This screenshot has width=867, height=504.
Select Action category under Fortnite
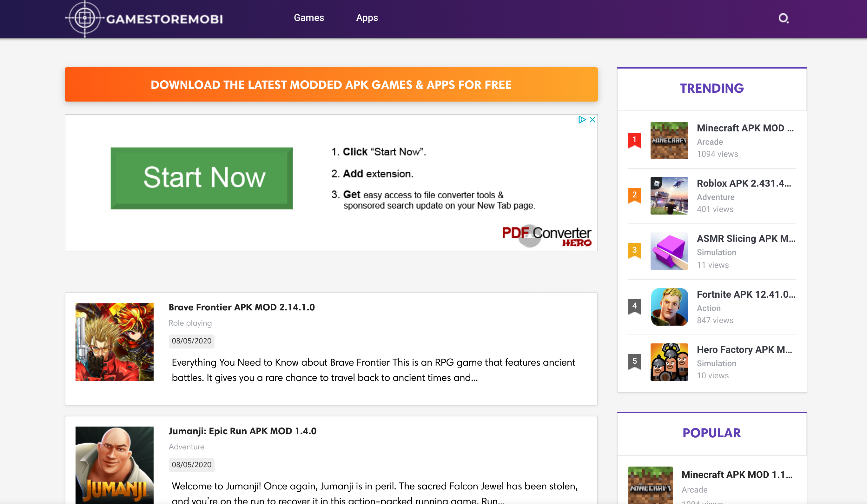708,308
